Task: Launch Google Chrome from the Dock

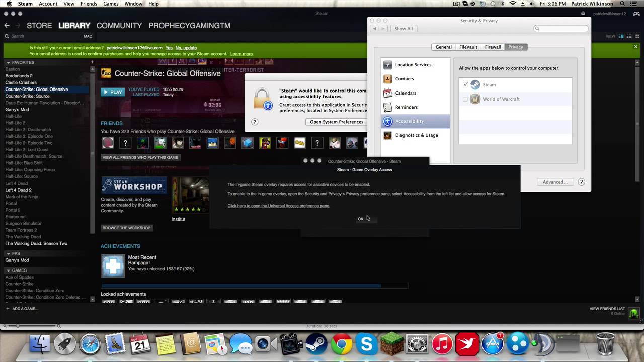Action: click(342, 344)
